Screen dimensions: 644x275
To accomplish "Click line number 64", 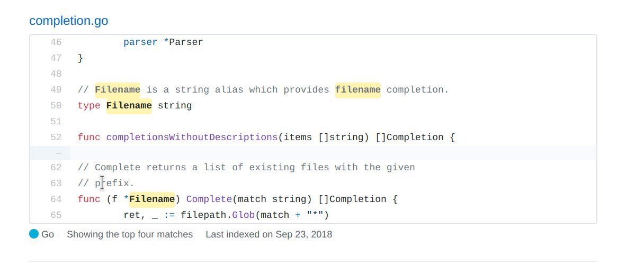I will coord(56,199).
